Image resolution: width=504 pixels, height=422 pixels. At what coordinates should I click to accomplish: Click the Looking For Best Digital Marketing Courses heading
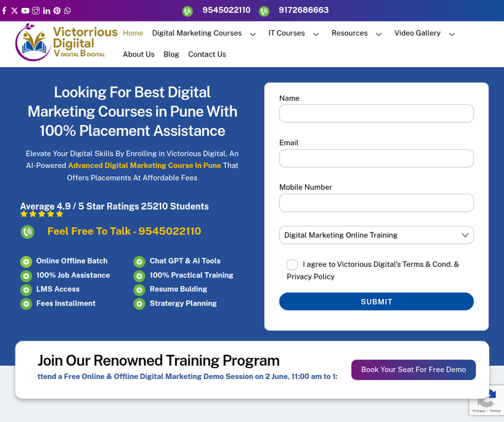[132, 112]
